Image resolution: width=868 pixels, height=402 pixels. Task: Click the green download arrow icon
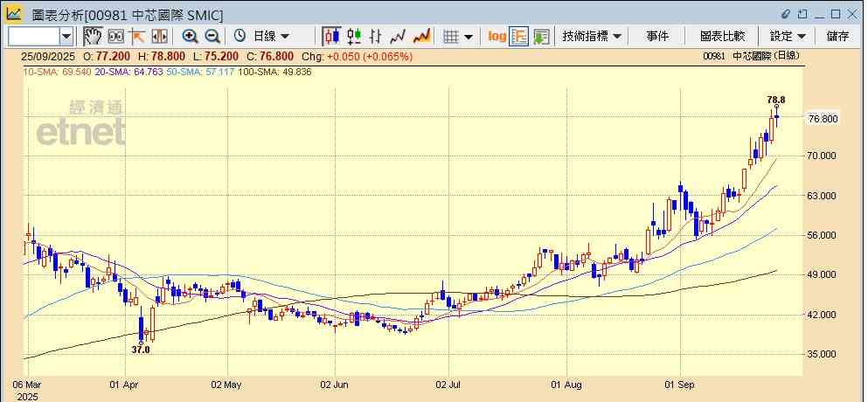click(541, 37)
